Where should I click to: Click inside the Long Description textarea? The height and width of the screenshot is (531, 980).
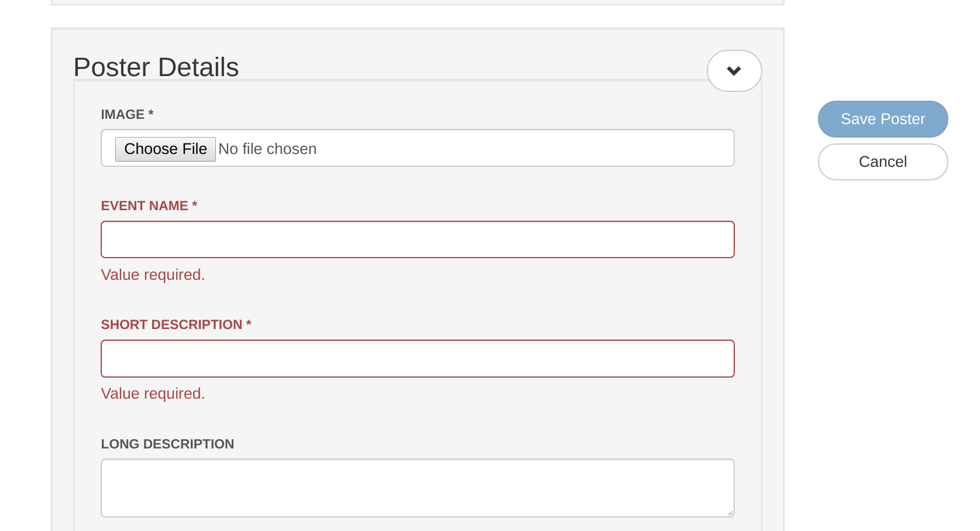point(417,488)
